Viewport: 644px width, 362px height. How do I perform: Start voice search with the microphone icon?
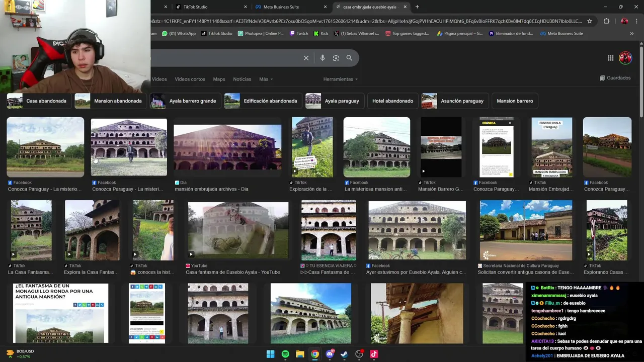pos(323,58)
